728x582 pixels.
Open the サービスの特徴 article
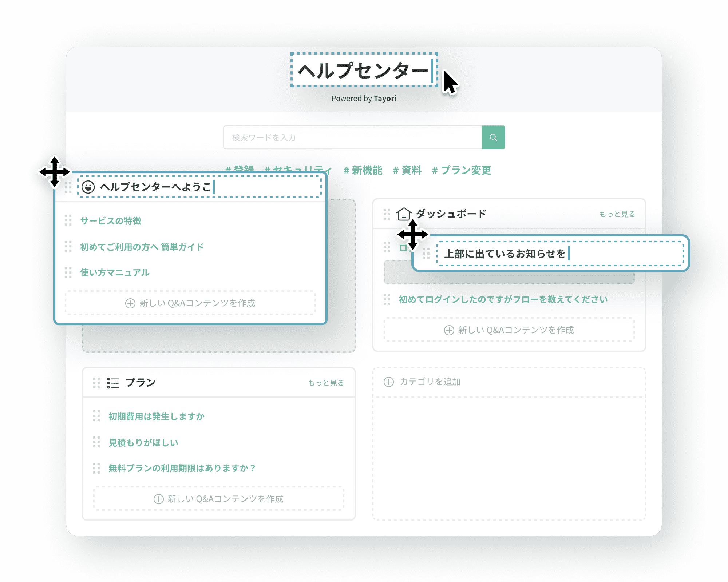pyautogui.click(x=111, y=221)
